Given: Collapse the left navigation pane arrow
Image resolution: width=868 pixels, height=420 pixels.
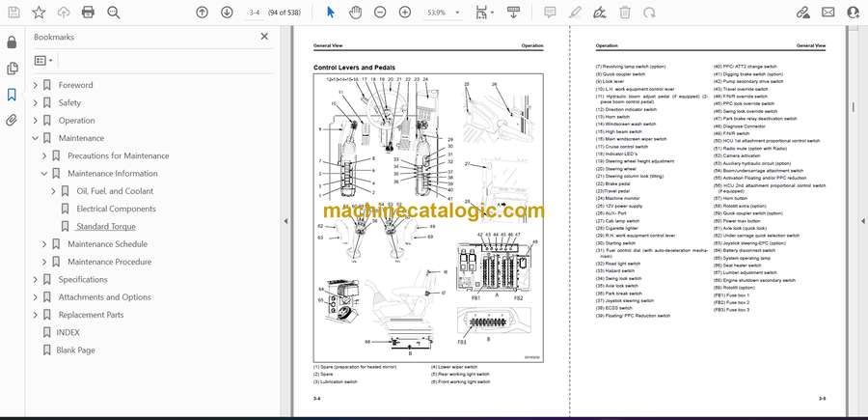Looking at the screenshot, I should [x=285, y=221].
